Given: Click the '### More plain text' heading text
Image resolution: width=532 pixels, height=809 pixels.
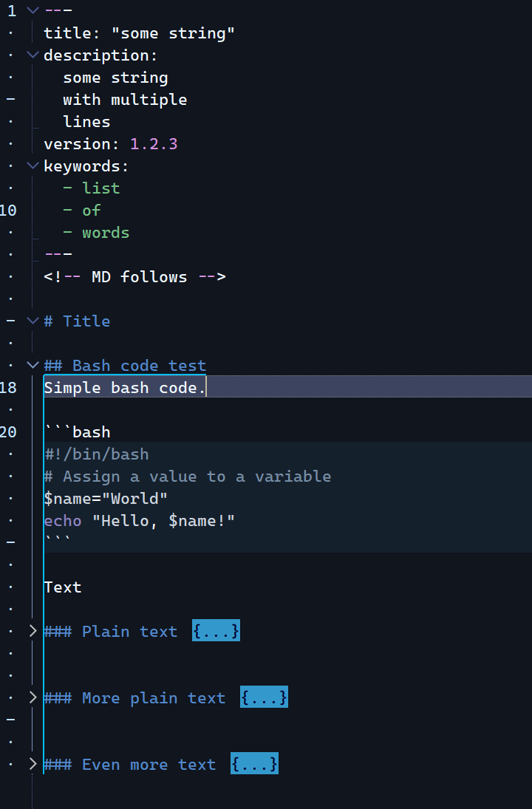Looking at the screenshot, I should pos(134,698).
